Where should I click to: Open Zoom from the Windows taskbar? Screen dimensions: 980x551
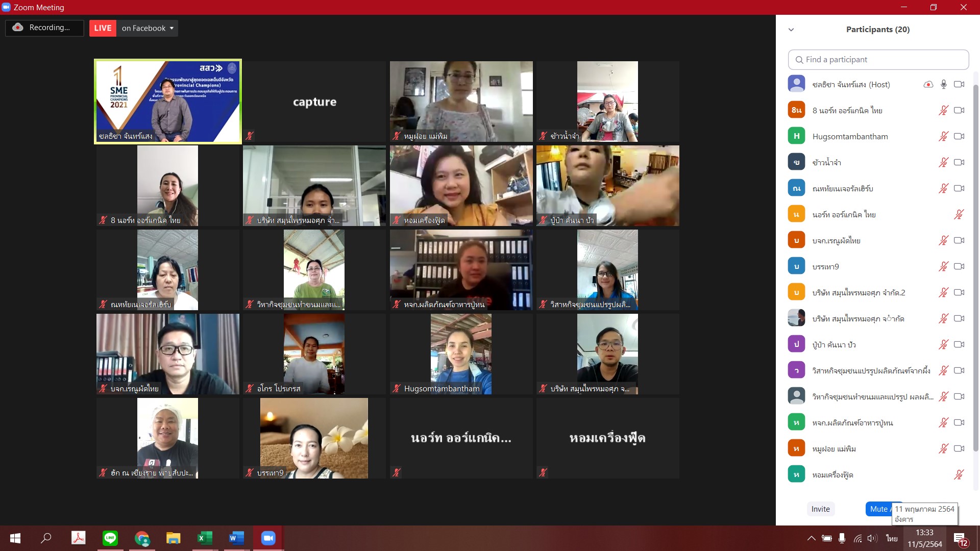point(268,538)
